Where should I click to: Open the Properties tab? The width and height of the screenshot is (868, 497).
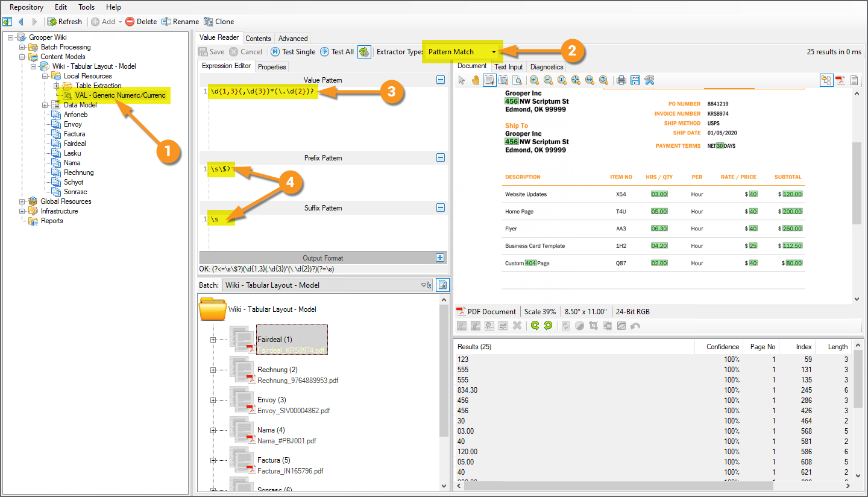coord(272,66)
